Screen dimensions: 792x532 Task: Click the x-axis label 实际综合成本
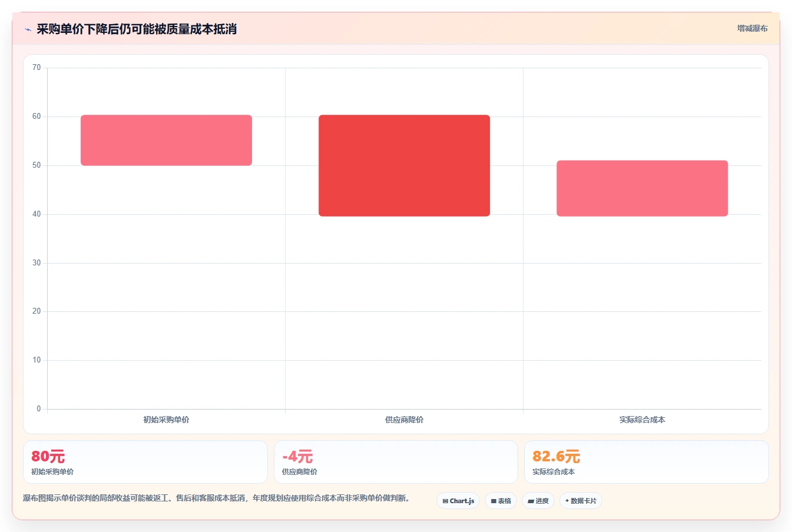coord(642,420)
